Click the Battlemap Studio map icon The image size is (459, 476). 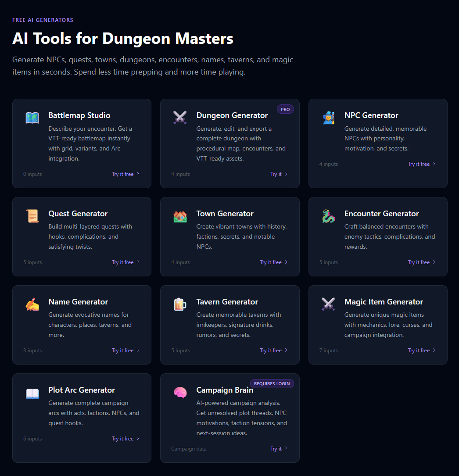[32, 118]
